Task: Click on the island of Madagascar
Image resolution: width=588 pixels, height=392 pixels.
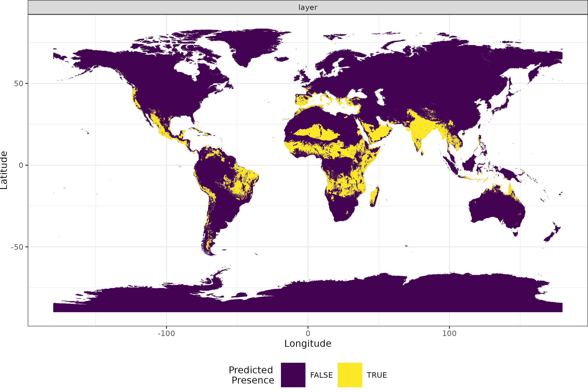Action: [374, 196]
